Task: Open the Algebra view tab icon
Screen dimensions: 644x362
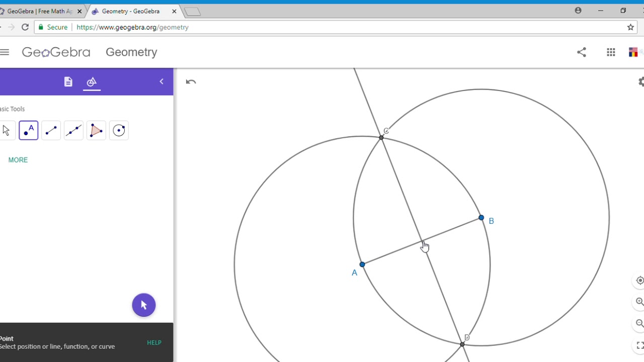Action: pos(68,81)
